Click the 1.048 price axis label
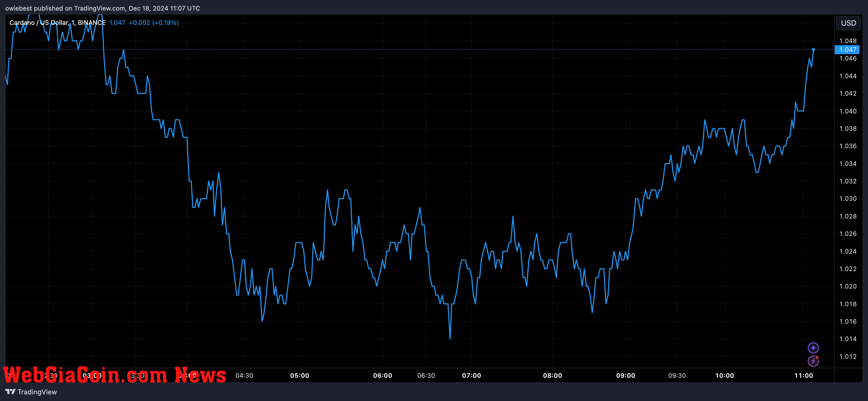Image resolution: width=868 pixels, height=401 pixels. (x=848, y=41)
